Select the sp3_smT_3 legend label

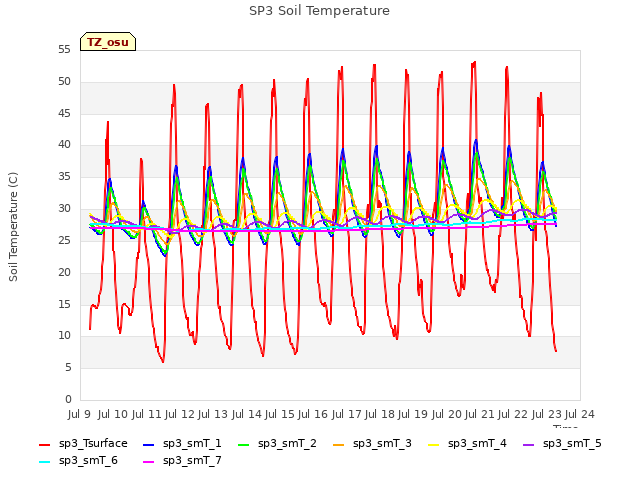[382, 444]
